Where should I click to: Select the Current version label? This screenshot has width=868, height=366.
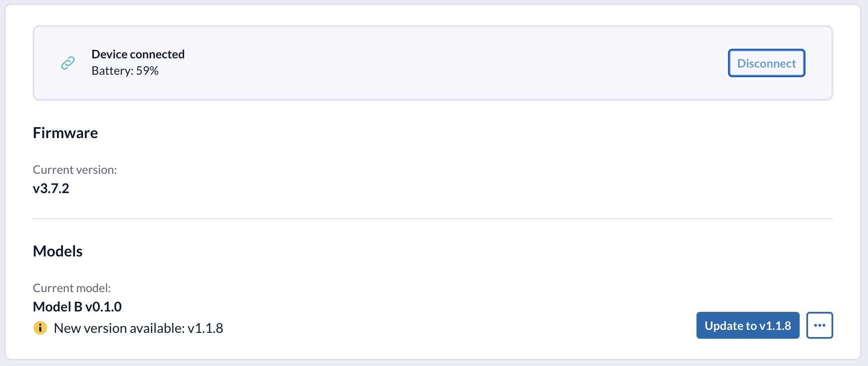pyautogui.click(x=75, y=170)
